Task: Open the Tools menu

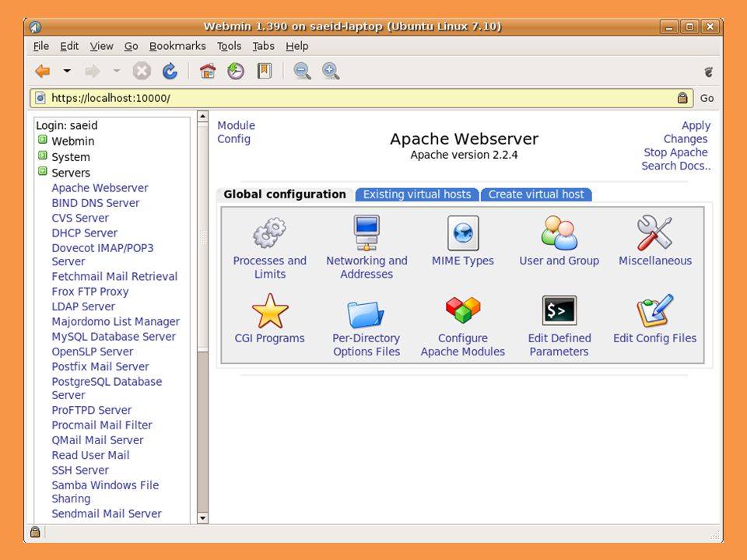Action: tap(229, 46)
